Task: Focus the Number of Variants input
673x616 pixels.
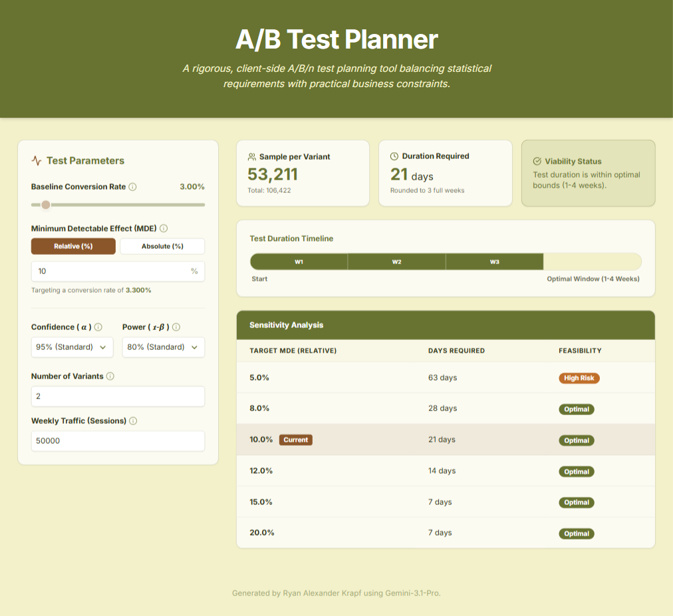Action: 118,396
